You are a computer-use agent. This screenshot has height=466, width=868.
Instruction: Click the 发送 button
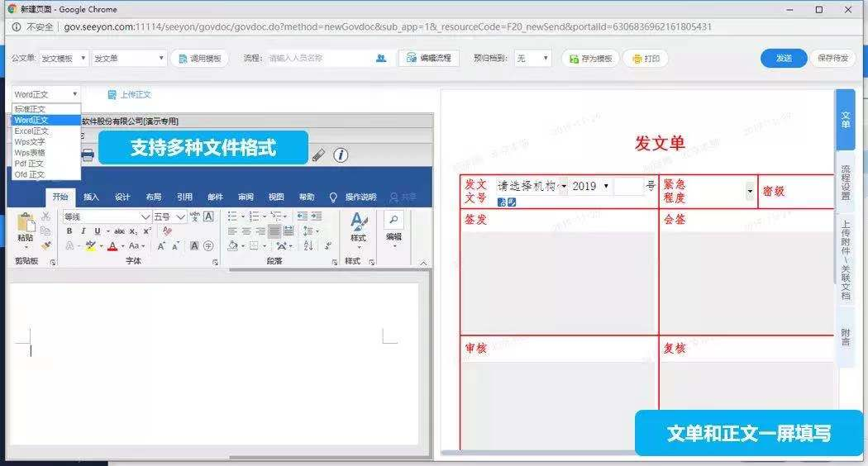click(783, 59)
